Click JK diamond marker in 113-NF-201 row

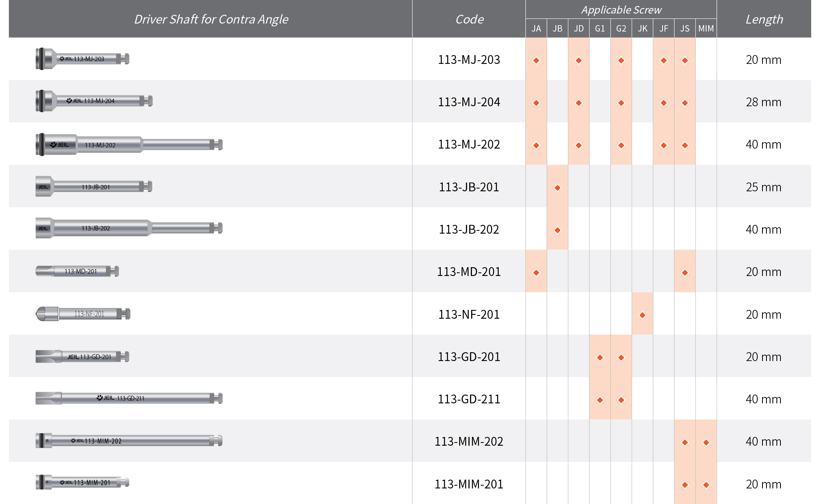click(x=643, y=315)
